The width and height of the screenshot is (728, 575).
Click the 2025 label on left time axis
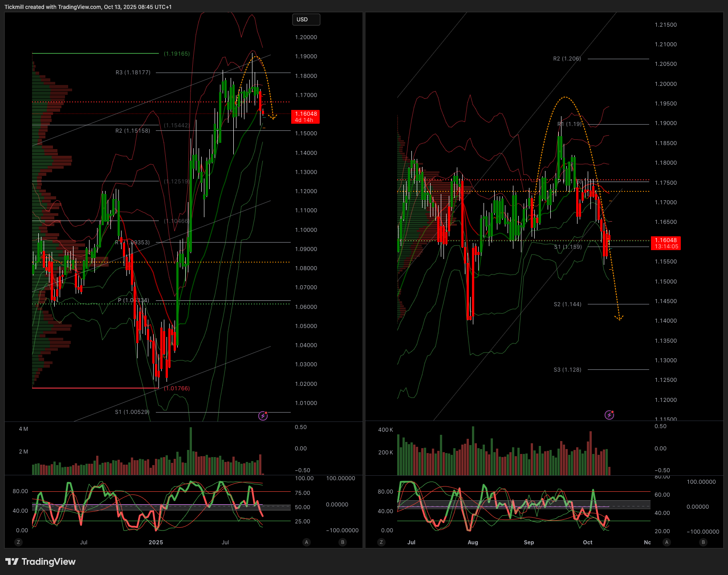click(x=156, y=542)
